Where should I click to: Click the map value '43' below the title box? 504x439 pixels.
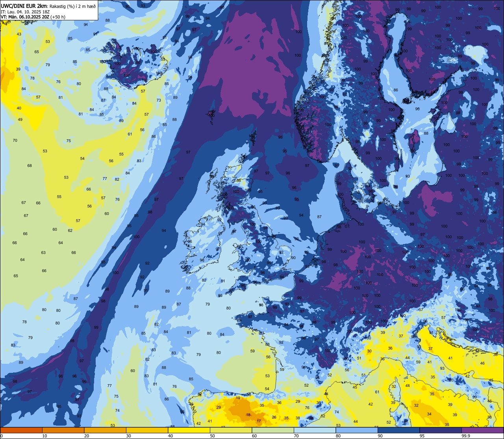(x=19, y=34)
